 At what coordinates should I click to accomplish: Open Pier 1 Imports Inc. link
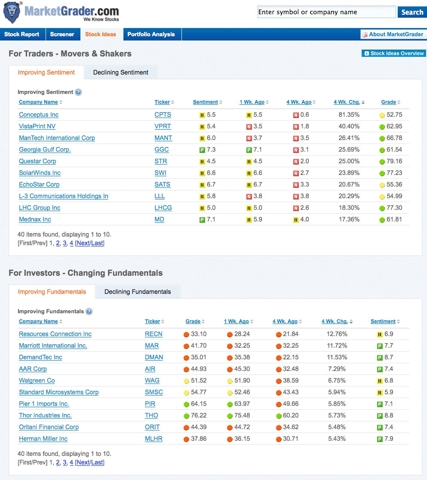click(x=44, y=404)
